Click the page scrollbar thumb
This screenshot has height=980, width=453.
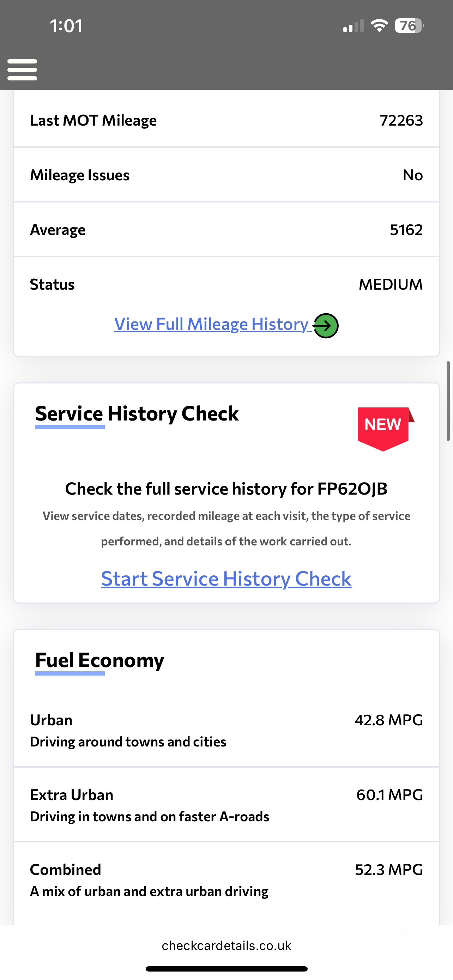point(448,401)
